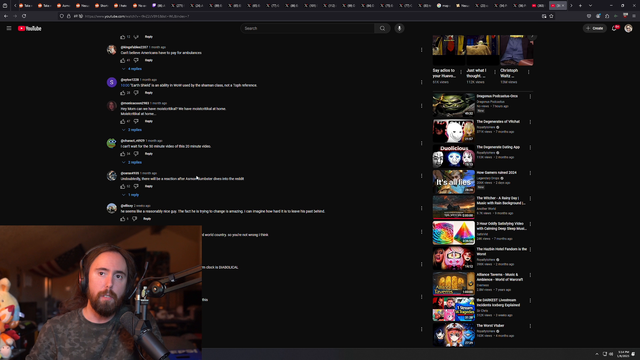Open 'Dragonus Podcastus-Orcs' video thumbnail
640x360 pixels.
[453, 104]
